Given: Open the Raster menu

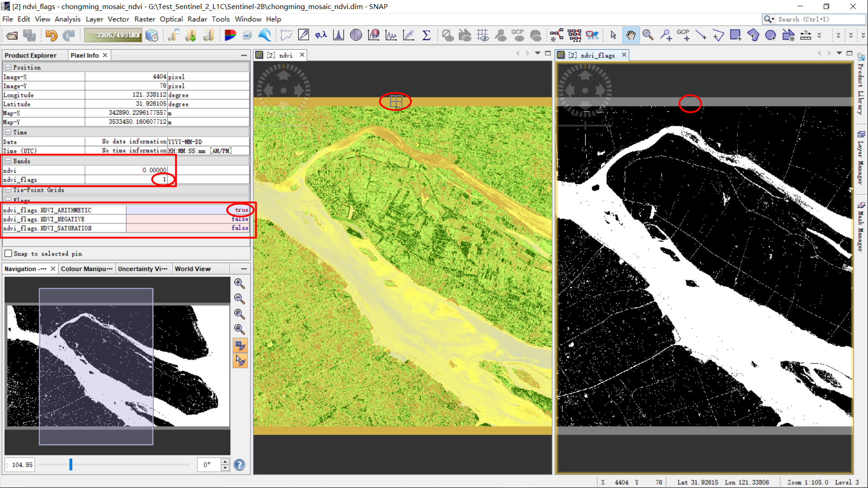Looking at the screenshot, I should 144,19.
